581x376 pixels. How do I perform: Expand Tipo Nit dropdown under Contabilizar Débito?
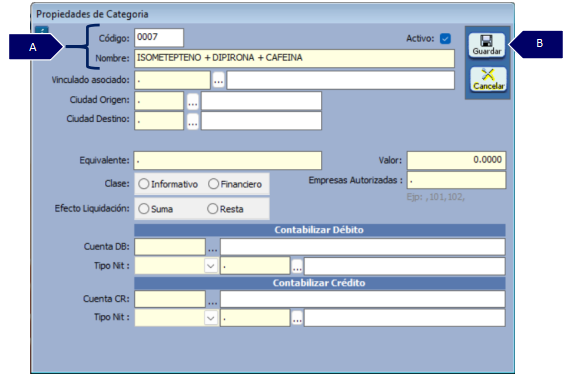tap(211, 266)
